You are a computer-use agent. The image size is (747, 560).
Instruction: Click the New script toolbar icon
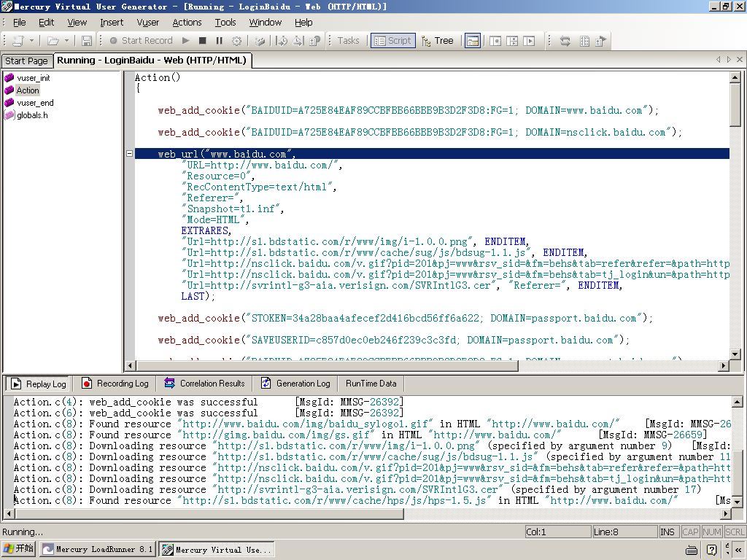click(18, 41)
